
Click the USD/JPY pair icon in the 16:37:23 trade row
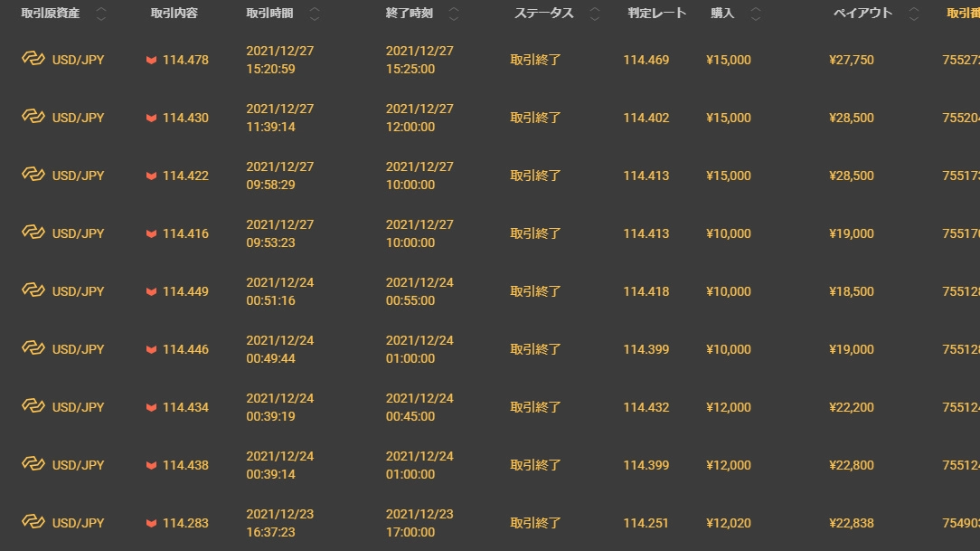click(33, 522)
